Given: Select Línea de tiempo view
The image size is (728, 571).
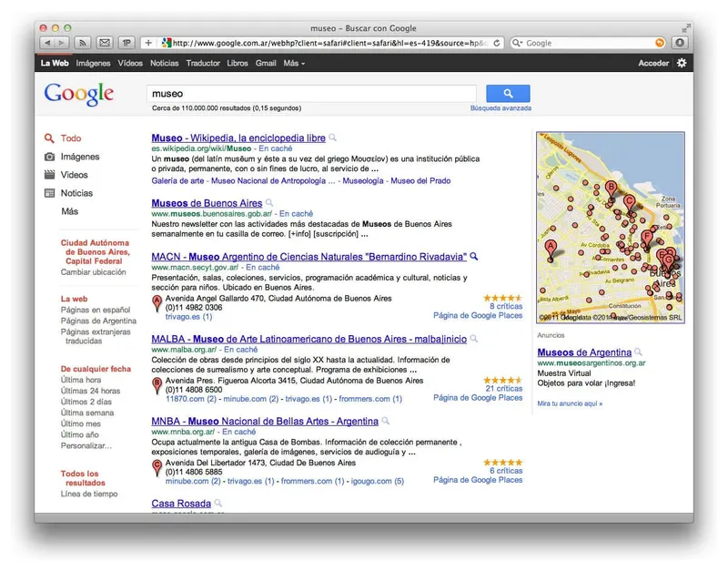Looking at the screenshot, I should [88, 494].
